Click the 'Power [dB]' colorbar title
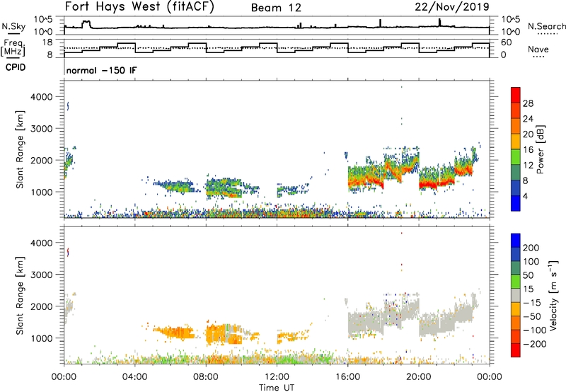 click(x=540, y=149)
